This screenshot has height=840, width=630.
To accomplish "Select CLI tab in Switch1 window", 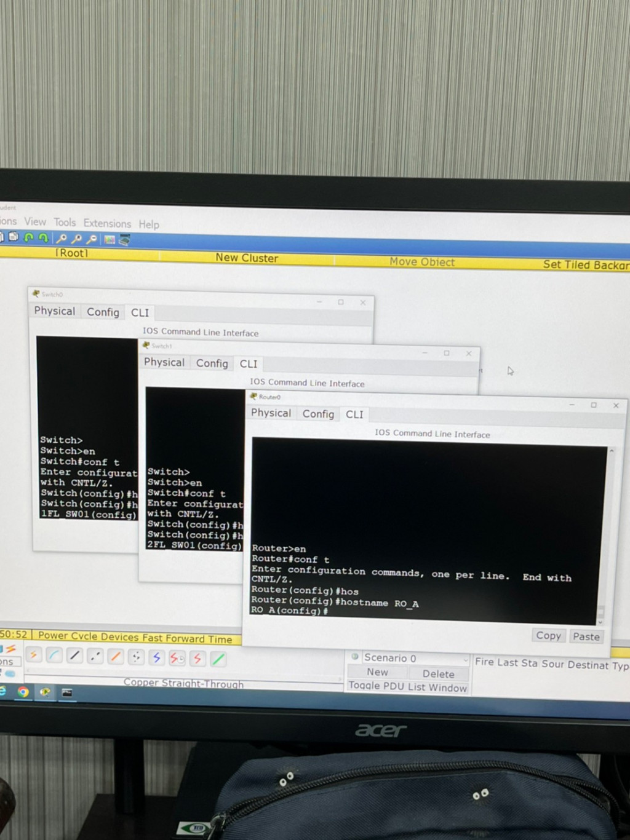I will pyautogui.click(x=249, y=364).
